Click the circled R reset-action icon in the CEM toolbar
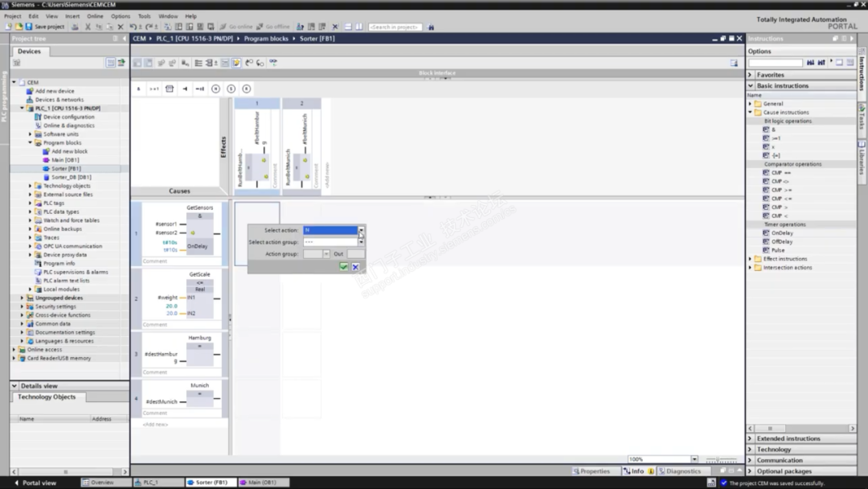Image resolution: width=868 pixels, height=489 pixels. coord(246,88)
